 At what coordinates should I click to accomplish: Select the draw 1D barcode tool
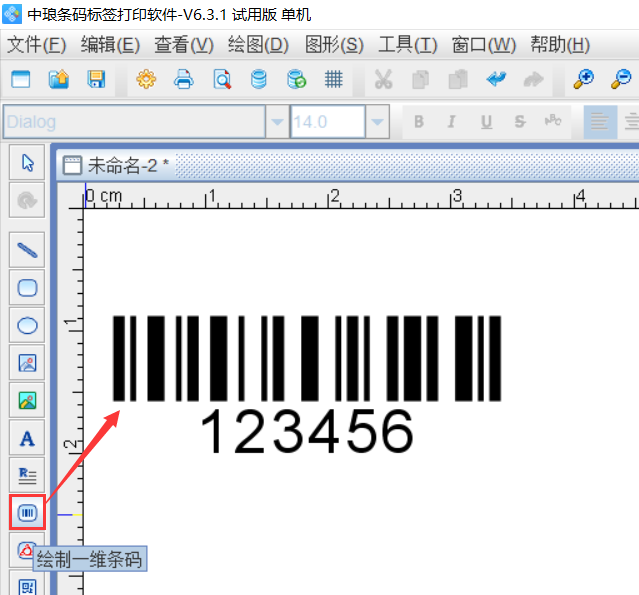coord(27,513)
